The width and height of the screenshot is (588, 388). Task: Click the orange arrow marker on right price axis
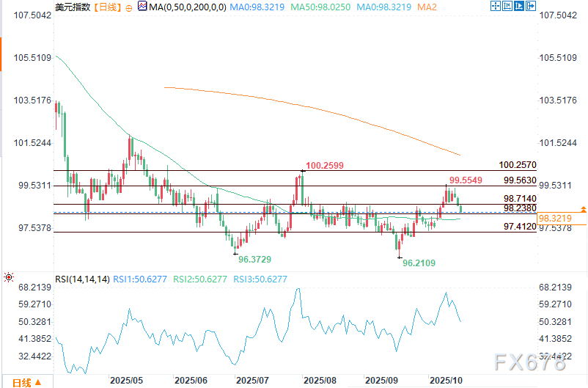pos(583,210)
